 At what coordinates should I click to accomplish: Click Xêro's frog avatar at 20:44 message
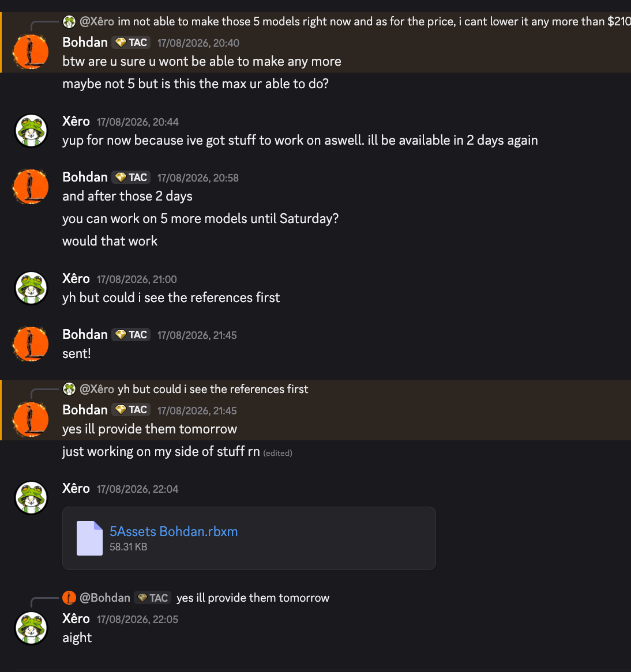click(31, 131)
